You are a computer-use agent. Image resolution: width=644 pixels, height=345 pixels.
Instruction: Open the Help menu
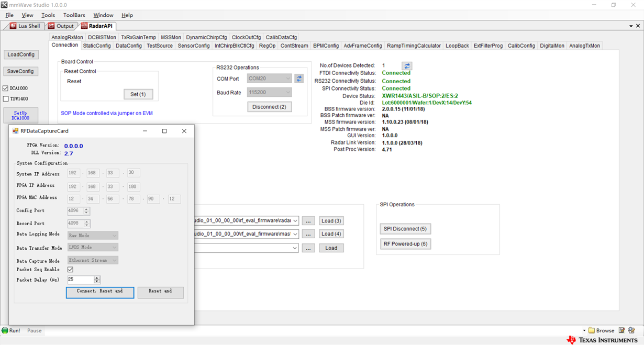(x=127, y=15)
